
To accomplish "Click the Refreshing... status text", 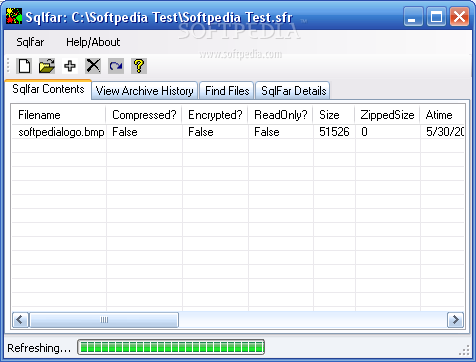I will (39, 348).
